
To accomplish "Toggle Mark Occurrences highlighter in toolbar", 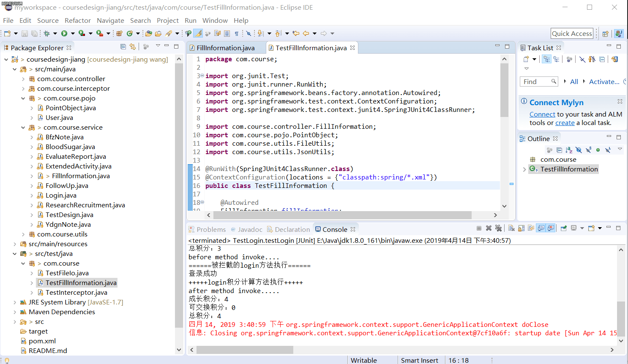I will [198, 33].
